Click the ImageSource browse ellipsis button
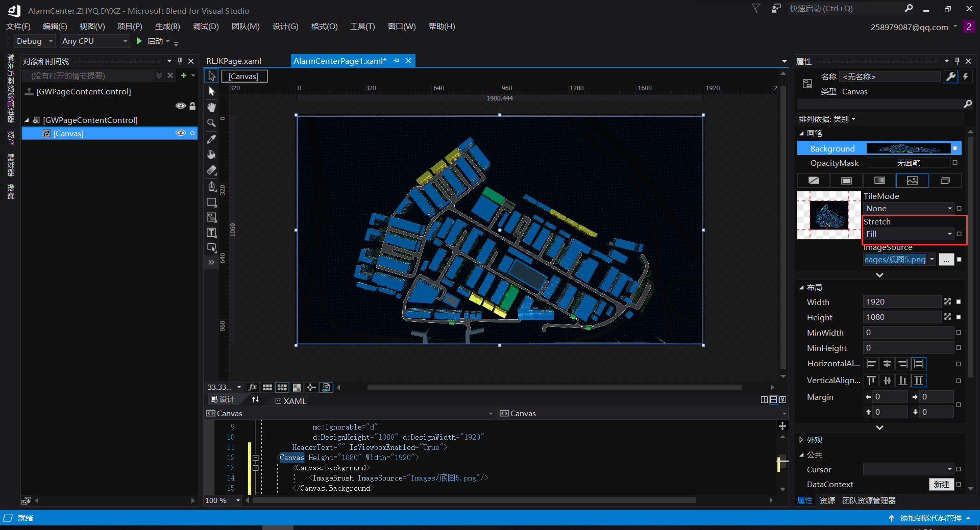Image resolution: width=980 pixels, height=530 pixels. [946, 260]
